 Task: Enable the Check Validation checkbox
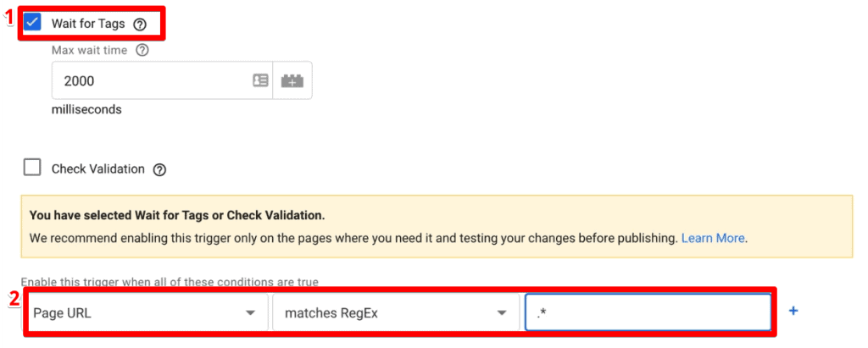(33, 168)
